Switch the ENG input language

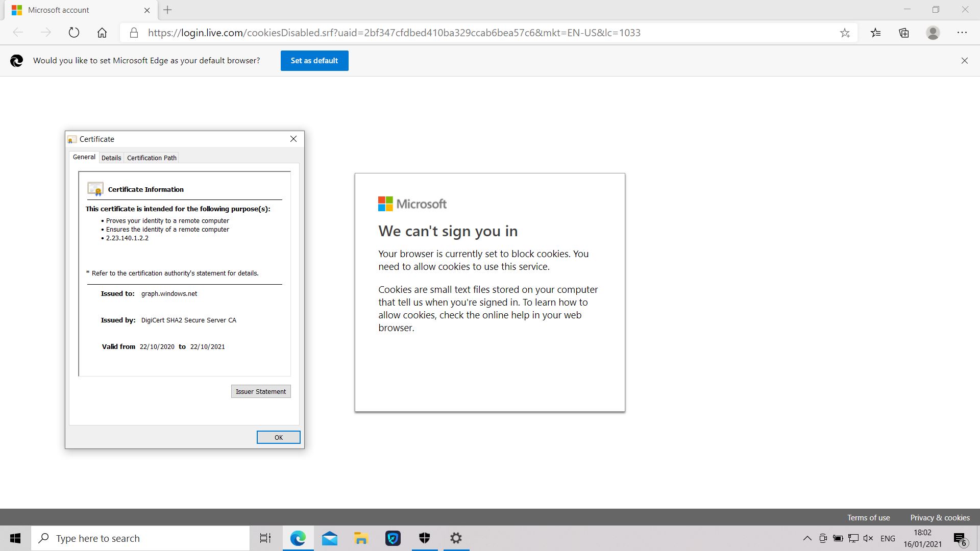point(888,538)
